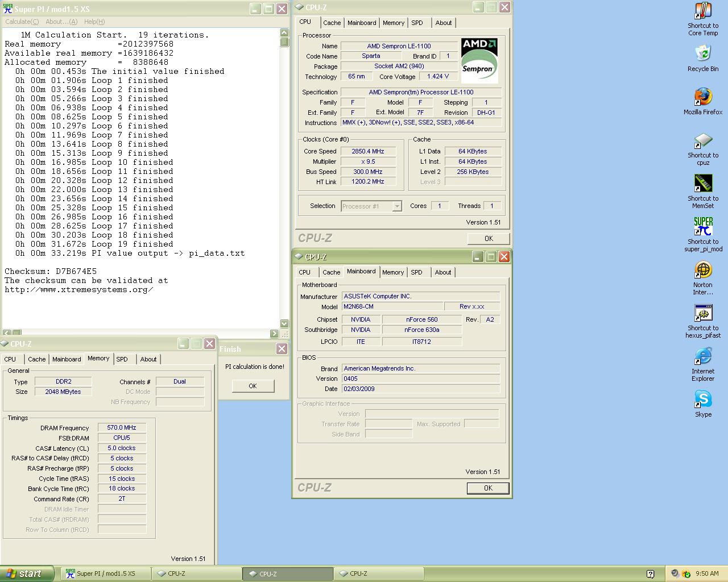
Task: Launch the super_pi_mod desktop shortcut
Action: pyautogui.click(x=703, y=234)
